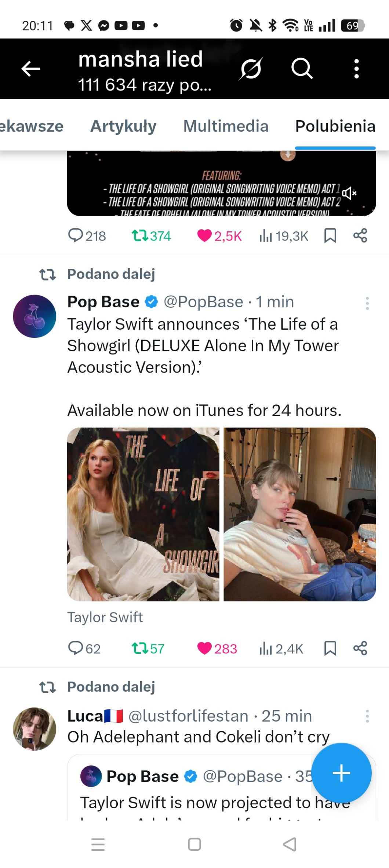Search this profile's posts

[302, 69]
